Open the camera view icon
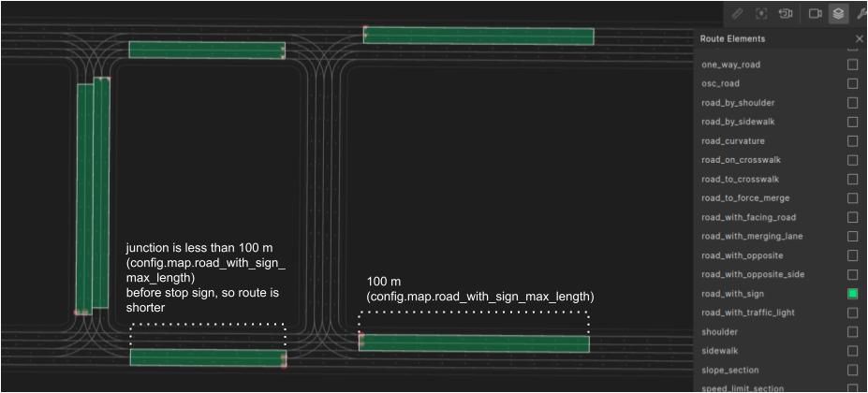This screenshot has width=868, height=393. click(815, 14)
